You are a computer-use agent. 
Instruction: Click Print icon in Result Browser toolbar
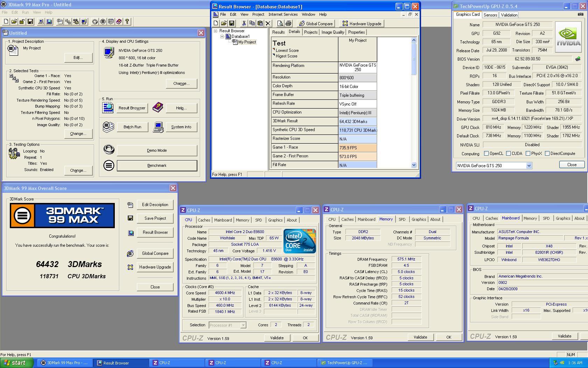pyautogui.click(x=288, y=23)
